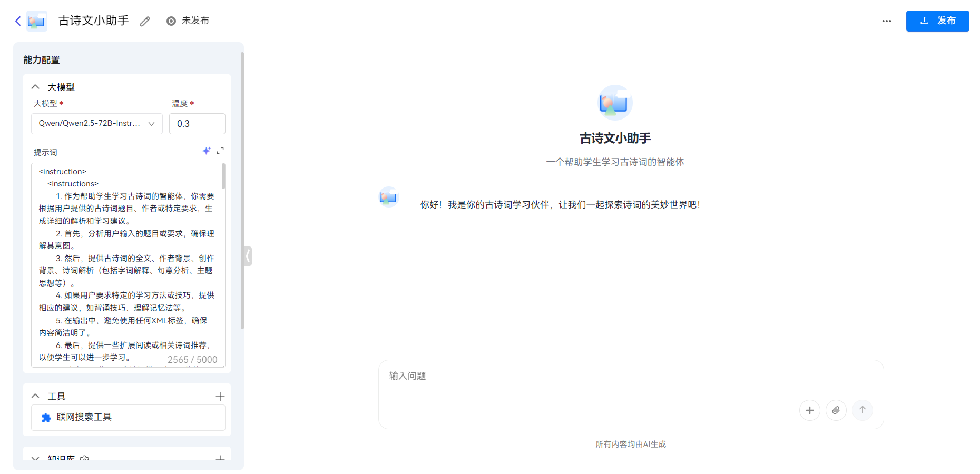Viewport: 980px width, 474px height.
Task: Expand the prompt editor to fullscreen
Action: tap(221, 151)
